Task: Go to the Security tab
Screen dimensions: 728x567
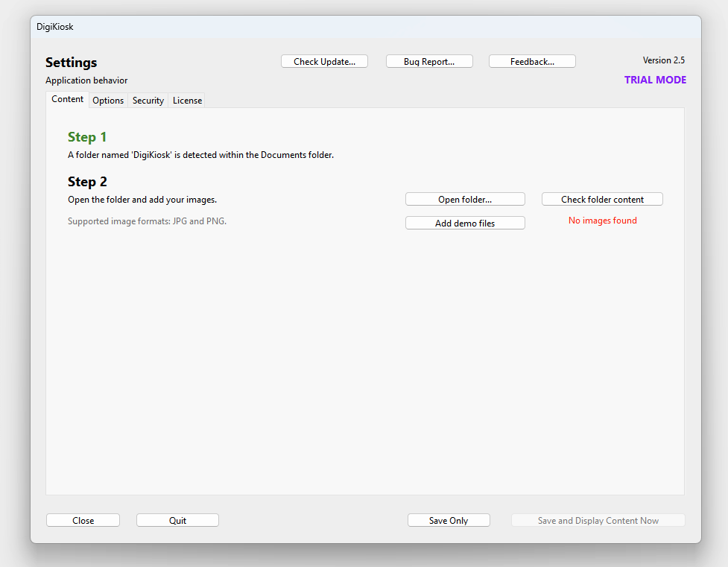Action: 148,101
